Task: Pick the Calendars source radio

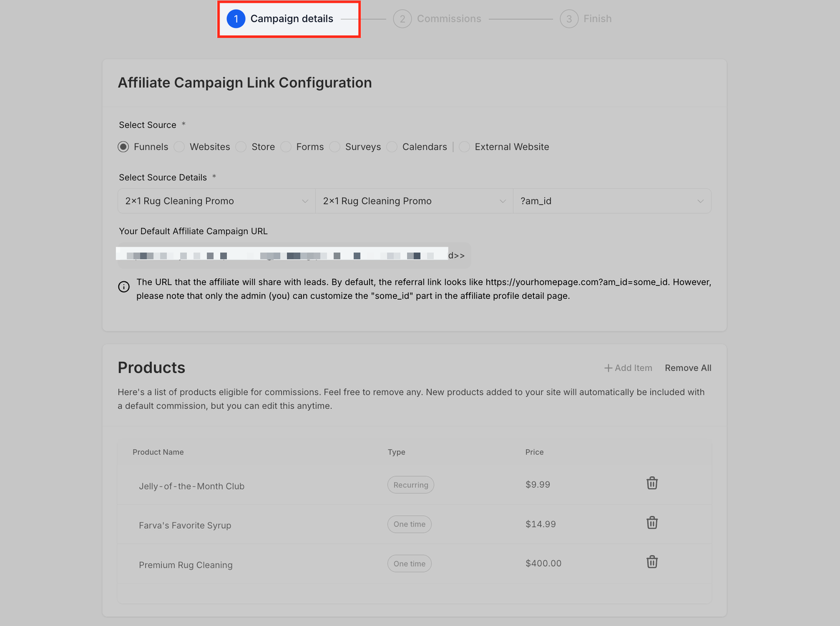Action: 392,147
